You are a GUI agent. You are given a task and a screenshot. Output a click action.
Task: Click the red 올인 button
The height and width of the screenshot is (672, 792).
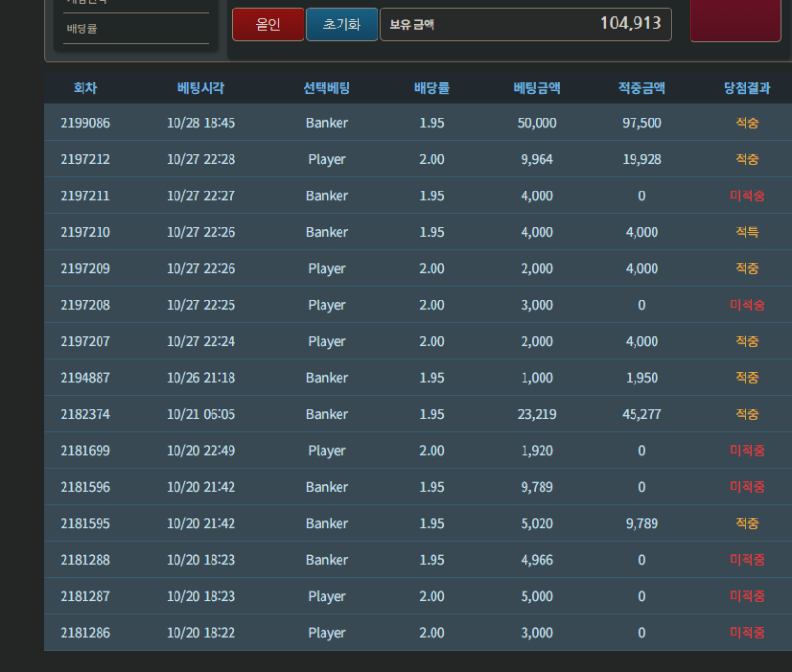(x=268, y=25)
